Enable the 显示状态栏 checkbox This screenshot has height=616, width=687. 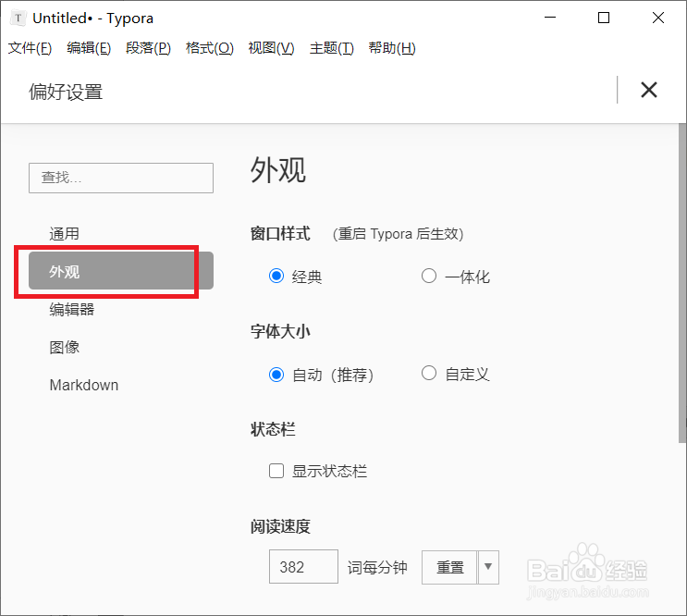coord(276,471)
